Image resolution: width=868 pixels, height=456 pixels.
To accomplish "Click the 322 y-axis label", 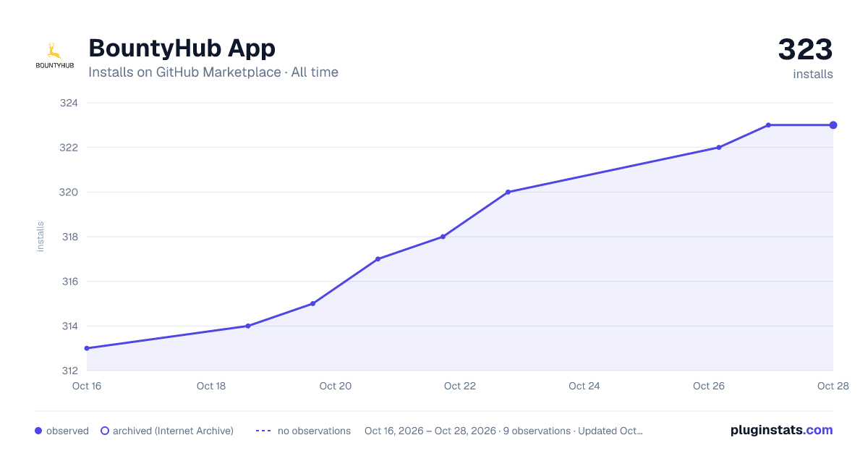I will pyautogui.click(x=69, y=148).
